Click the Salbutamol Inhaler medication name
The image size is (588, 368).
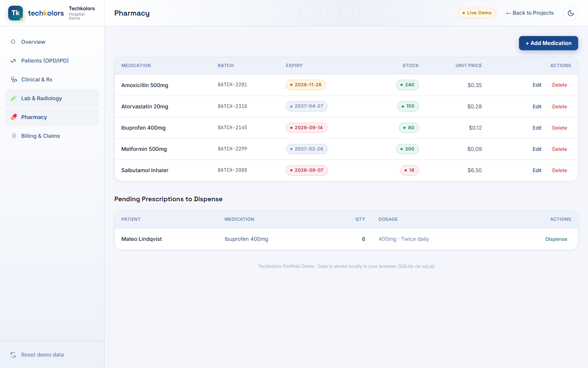click(145, 171)
